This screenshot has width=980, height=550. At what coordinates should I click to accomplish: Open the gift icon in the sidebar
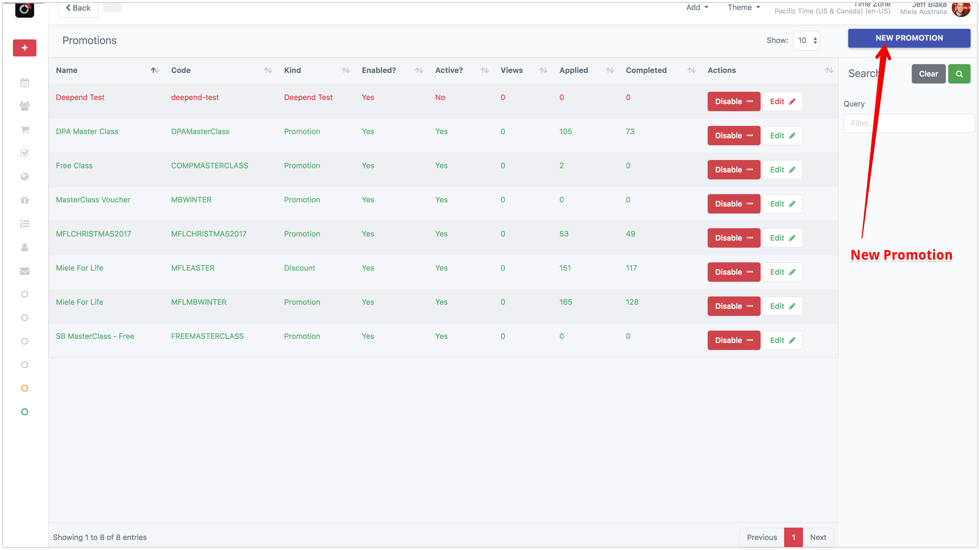click(x=25, y=200)
